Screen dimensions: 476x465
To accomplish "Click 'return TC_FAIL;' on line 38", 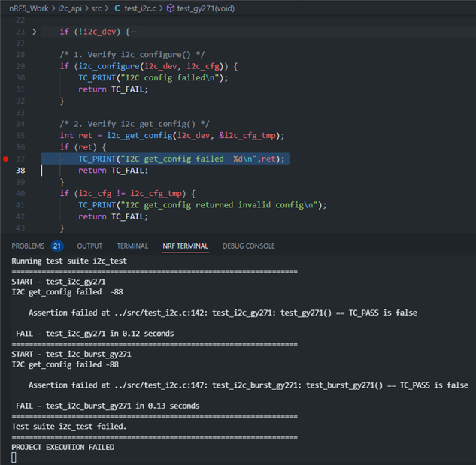I will (114, 171).
